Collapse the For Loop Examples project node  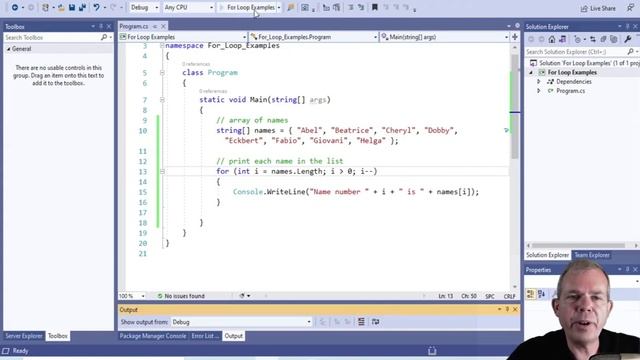pos(531,73)
